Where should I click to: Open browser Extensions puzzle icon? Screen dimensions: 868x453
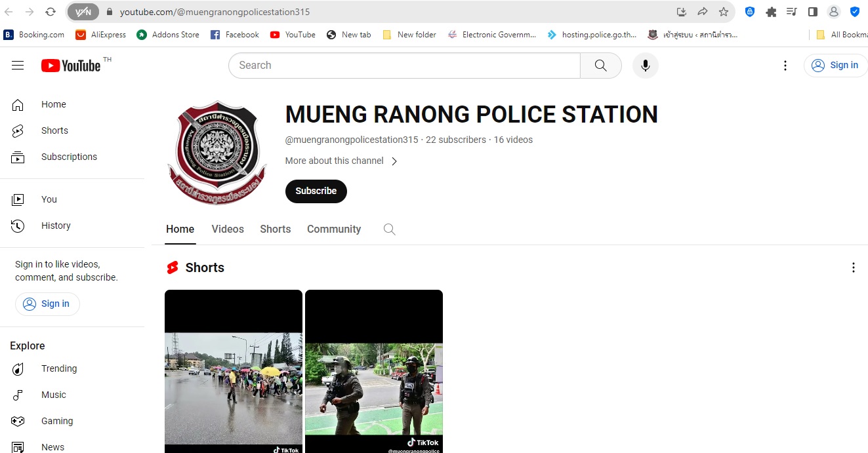click(771, 12)
